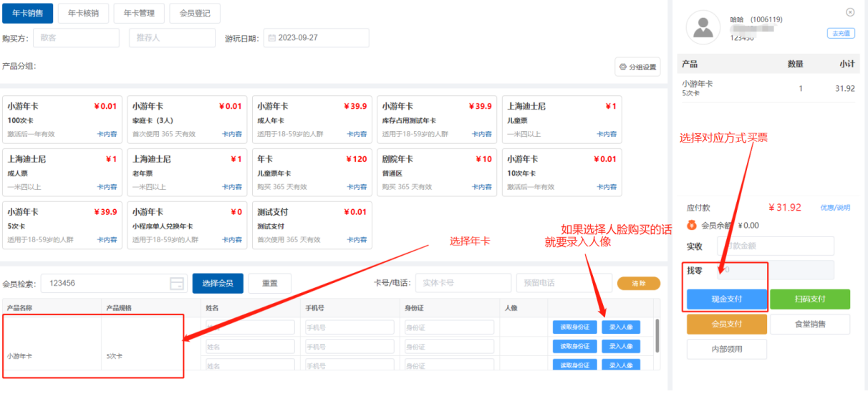868x394 pixels.
Task: Open the 会员登记 tab
Action: tap(195, 13)
